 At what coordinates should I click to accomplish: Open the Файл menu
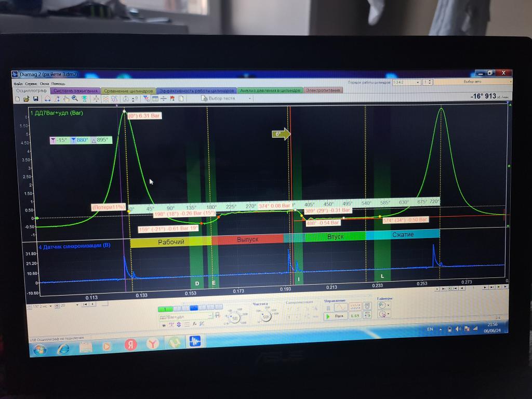click(18, 84)
